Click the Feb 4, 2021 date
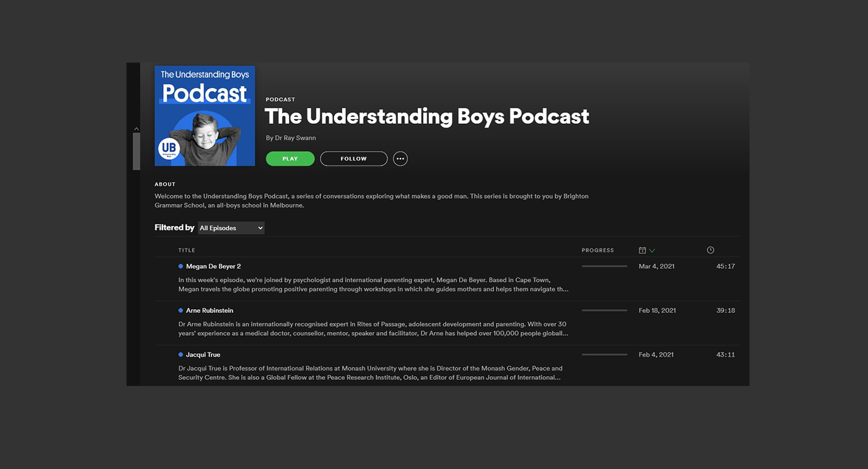Viewport: 868px width, 469px height. [656, 355]
